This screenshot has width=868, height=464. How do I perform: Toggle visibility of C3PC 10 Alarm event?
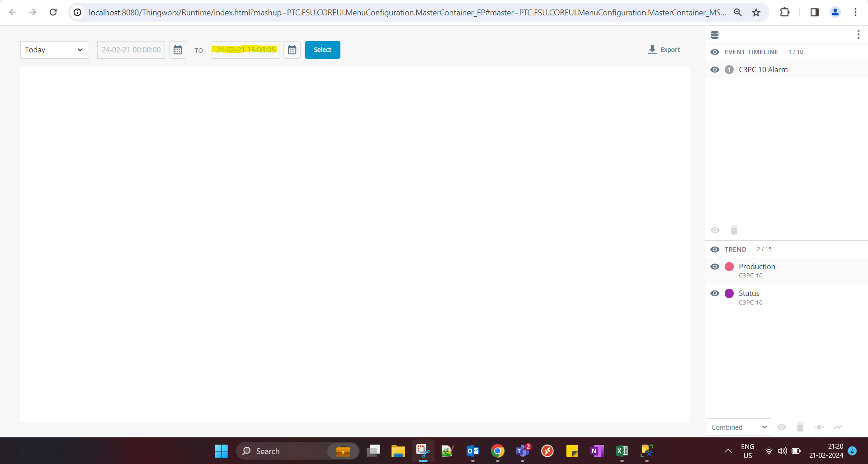click(715, 70)
